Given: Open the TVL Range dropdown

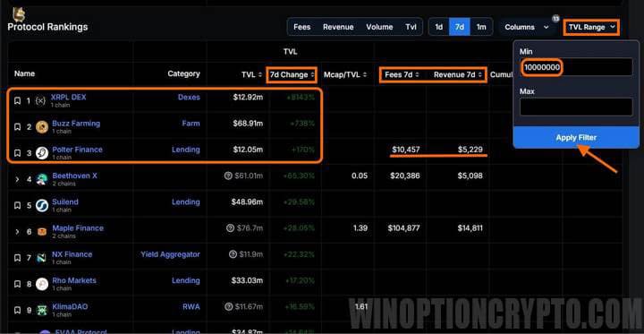Looking at the screenshot, I should (591, 27).
